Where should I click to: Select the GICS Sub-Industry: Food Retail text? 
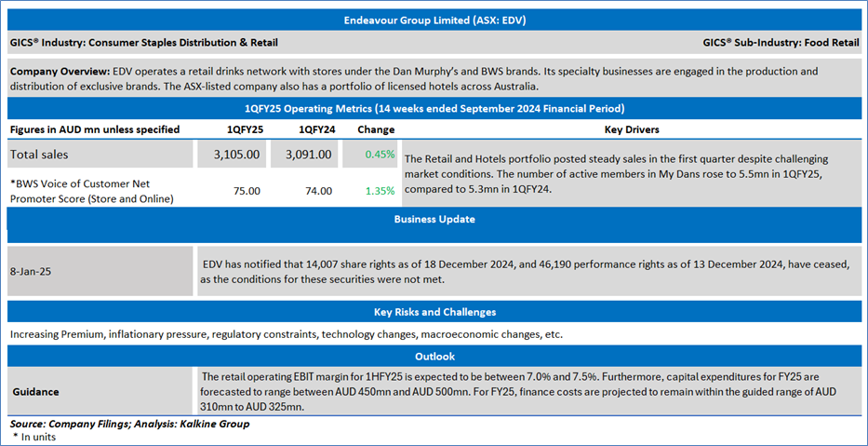(781, 42)
